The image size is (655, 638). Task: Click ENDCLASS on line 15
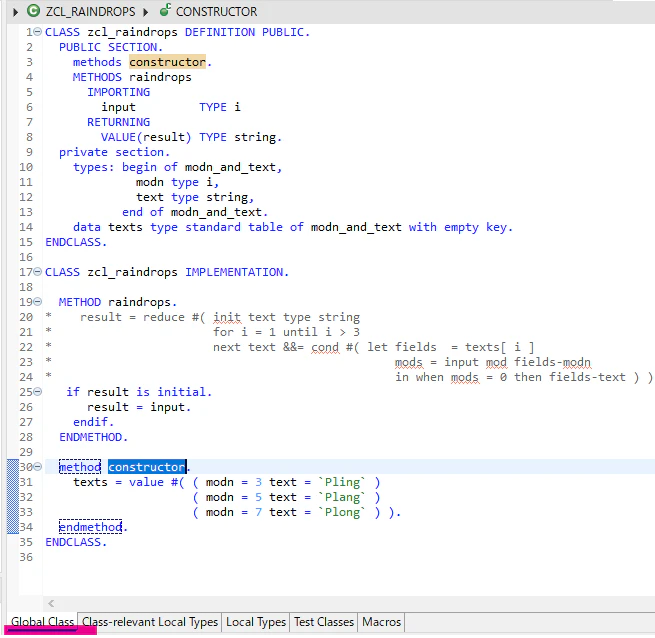click(73, 242)
